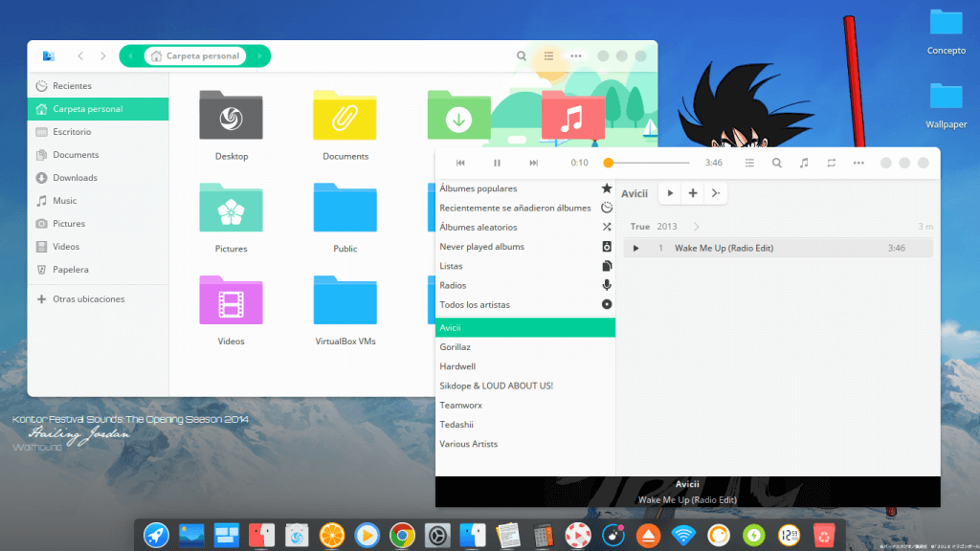Select the Pictures folder in the file grid
The height and width of the screenshot is (551, 980).
[x=232, y=208]
